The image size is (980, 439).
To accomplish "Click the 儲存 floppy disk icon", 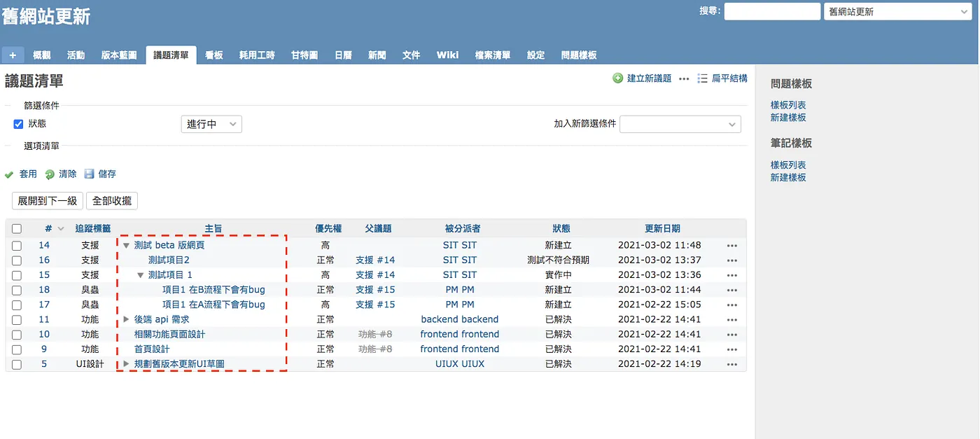I will pos(90,174).
